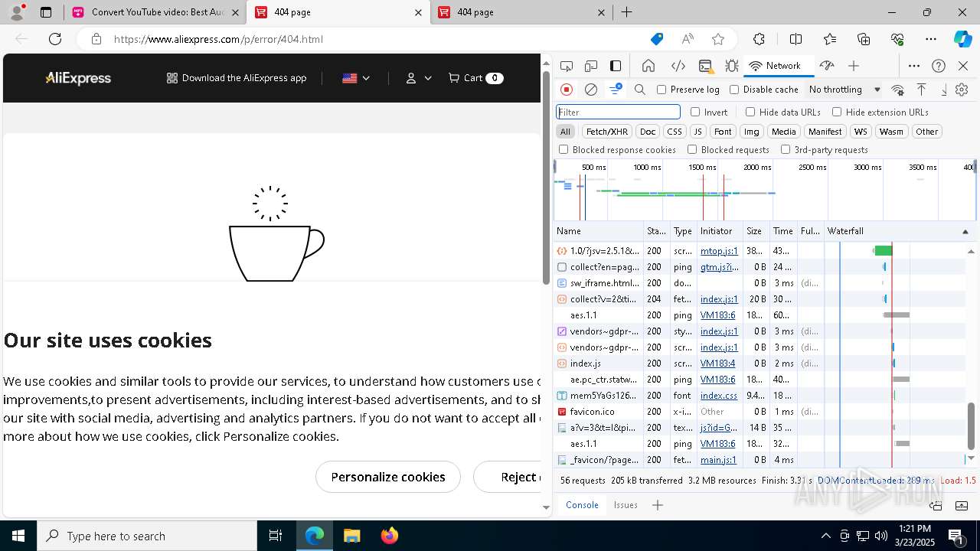
Task: Switch to the Convert YouTube video tab
Action: point(156,12)
